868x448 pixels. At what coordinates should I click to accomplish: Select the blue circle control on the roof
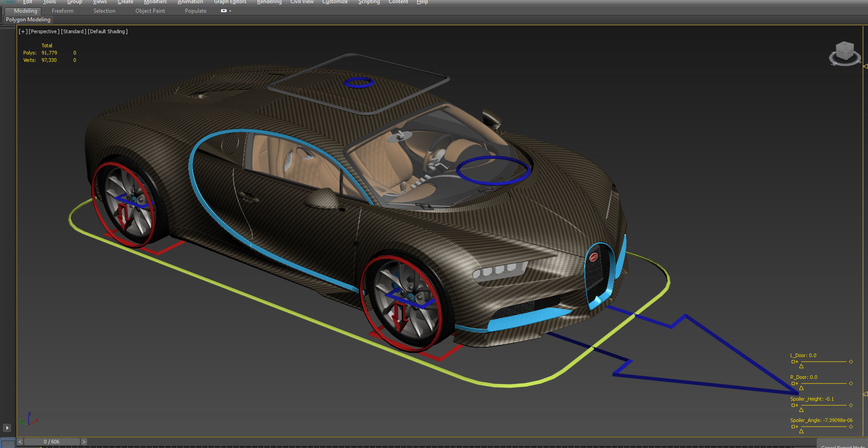359,82
